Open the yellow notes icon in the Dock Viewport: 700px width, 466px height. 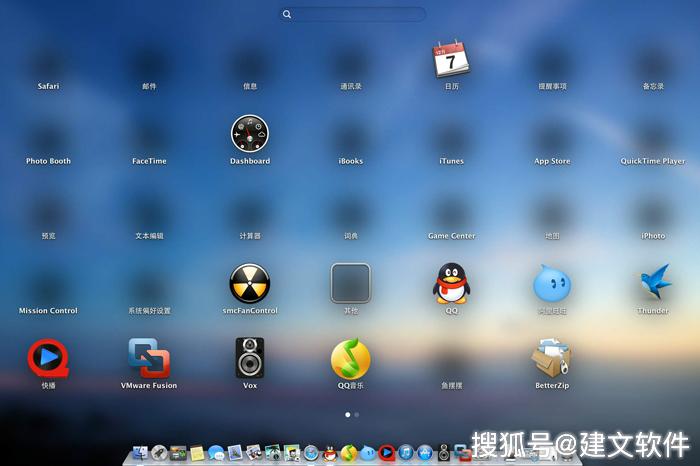[x=197, y=454]
